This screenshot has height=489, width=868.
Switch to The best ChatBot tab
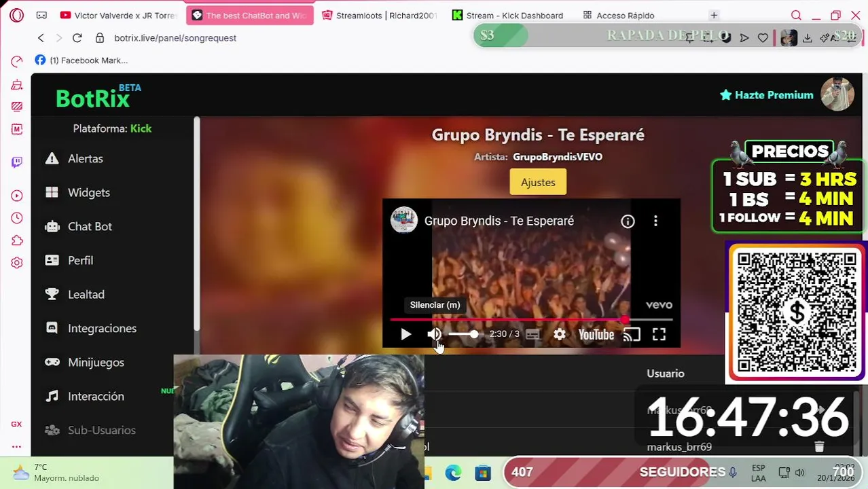coord(250,15)
